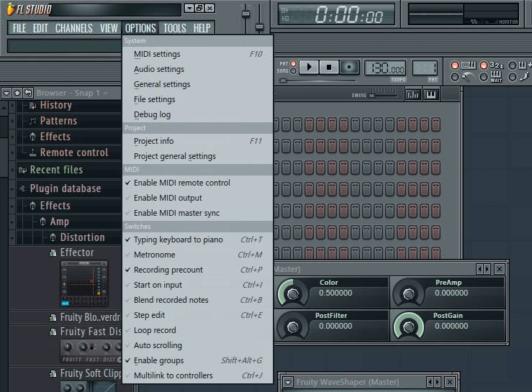Select the Effector plugin entry
The image size is (532, 392).
[x=76, y=252]
